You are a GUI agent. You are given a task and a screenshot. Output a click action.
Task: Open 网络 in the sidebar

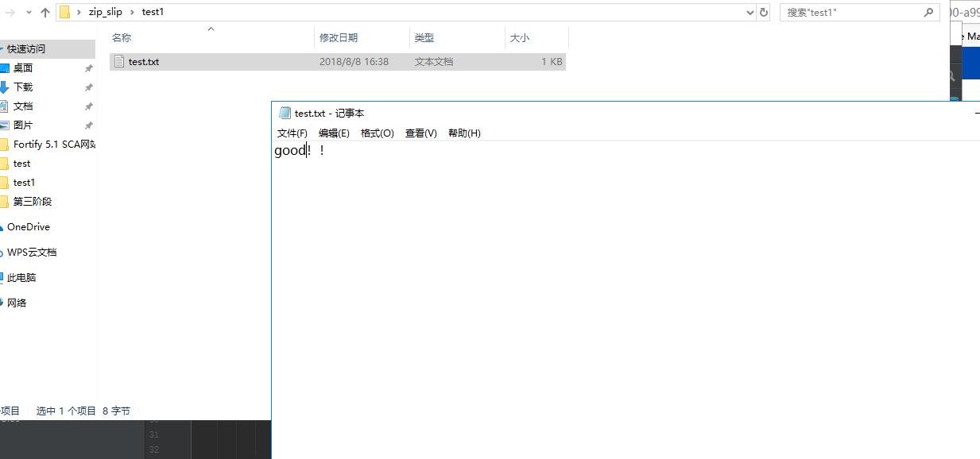click(x=17, y=303)
